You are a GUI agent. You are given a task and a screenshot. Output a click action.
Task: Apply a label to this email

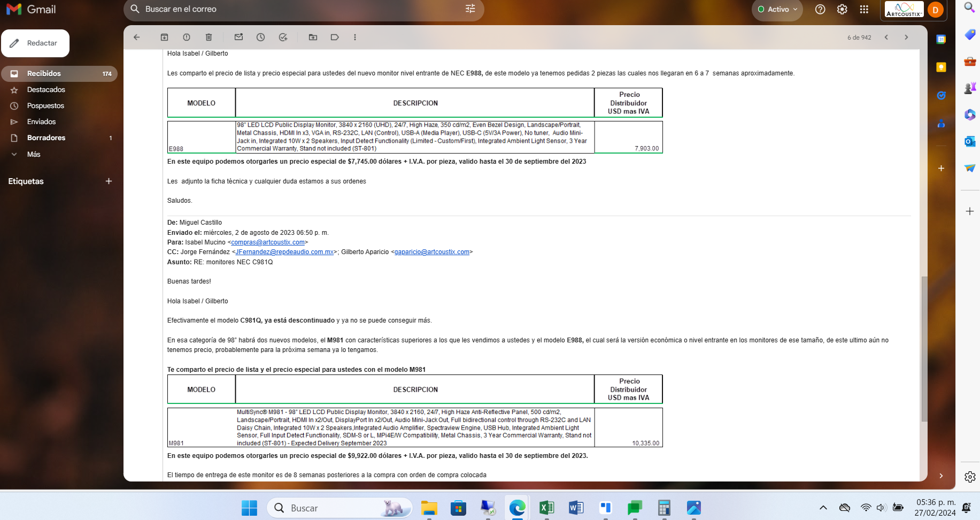335,37
